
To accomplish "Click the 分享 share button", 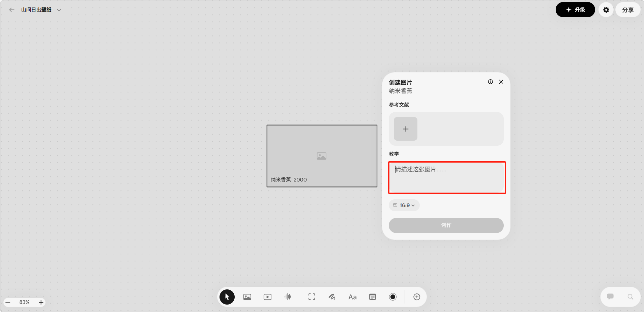I will point(627,10).
